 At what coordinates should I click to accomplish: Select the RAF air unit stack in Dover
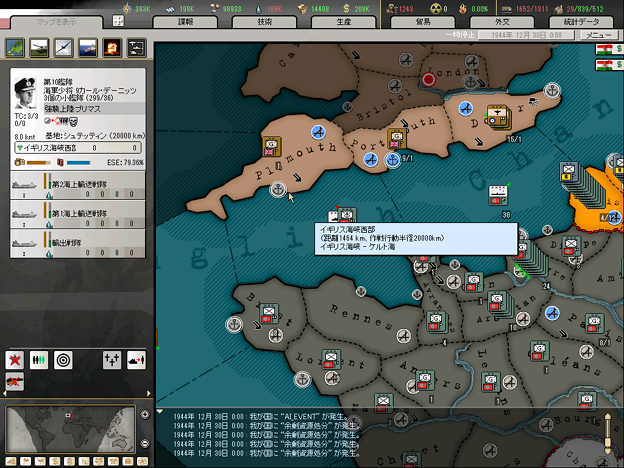[x=499, y=116]
